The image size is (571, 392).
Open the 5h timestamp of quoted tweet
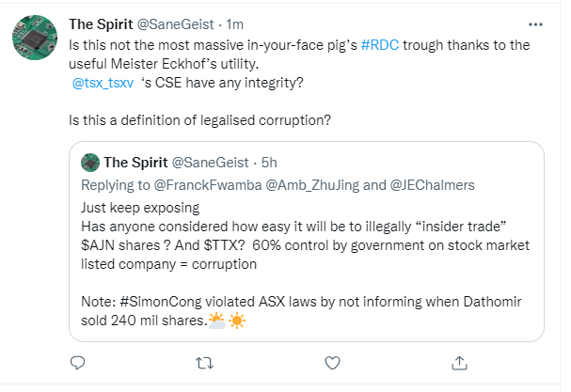(x=269, y=163)
